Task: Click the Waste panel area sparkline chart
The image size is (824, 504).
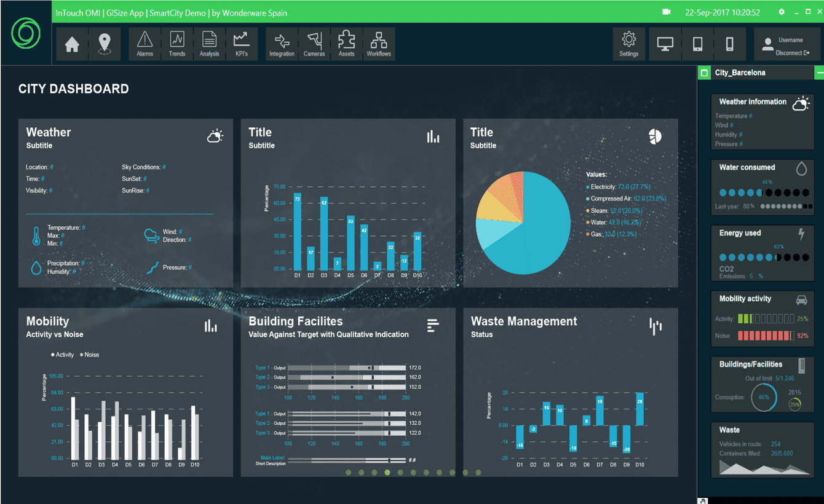Action: [x=764, y=467]
